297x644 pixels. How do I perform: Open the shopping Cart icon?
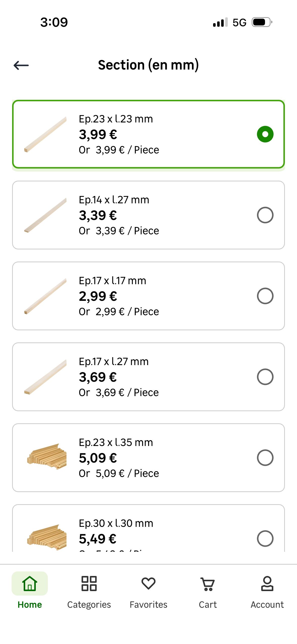[208, 584]
